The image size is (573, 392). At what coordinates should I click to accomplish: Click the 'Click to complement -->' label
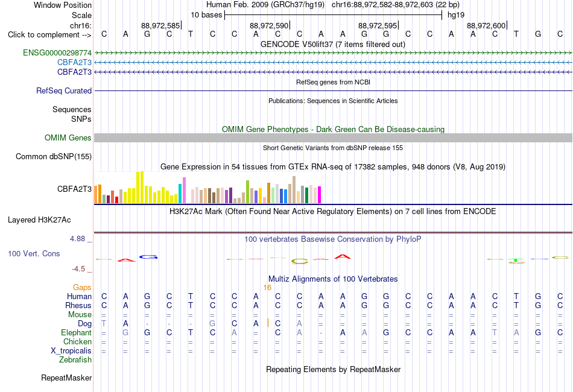(x=49, y=35)
